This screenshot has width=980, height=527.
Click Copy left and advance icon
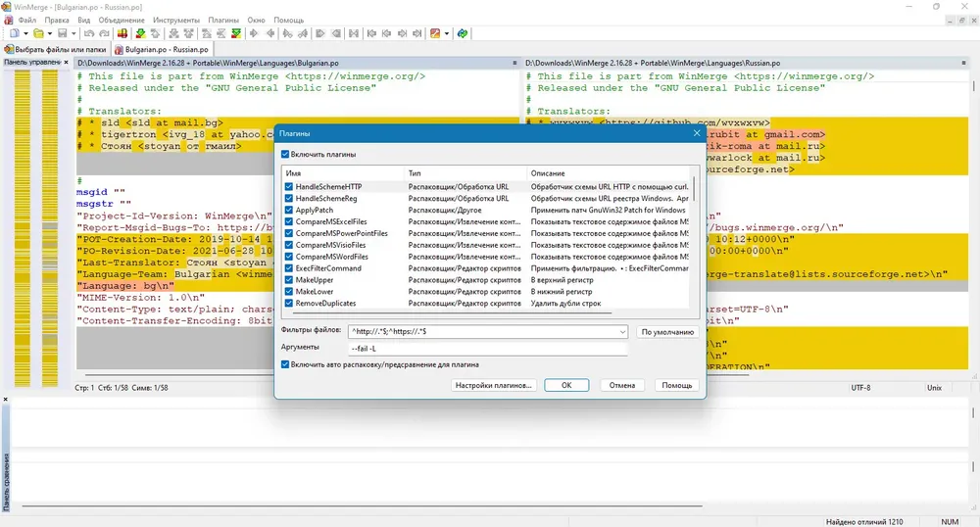coord(303,33)
